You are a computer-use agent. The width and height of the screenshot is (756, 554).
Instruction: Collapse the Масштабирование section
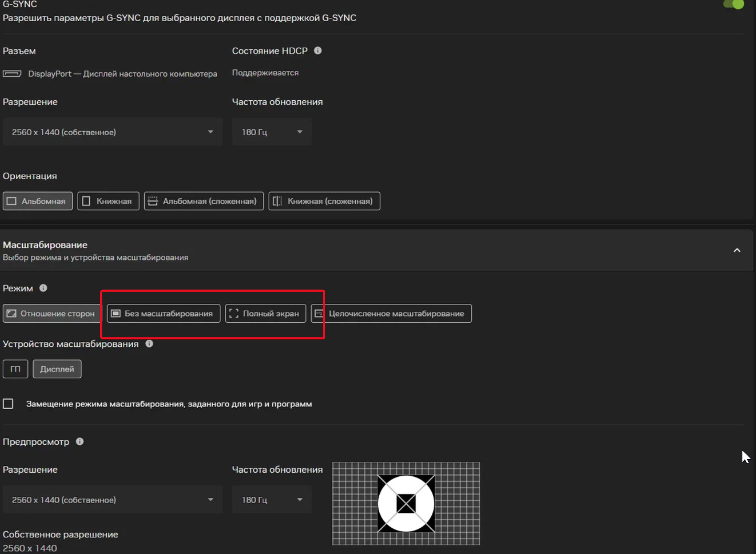(x=737, y=250)
